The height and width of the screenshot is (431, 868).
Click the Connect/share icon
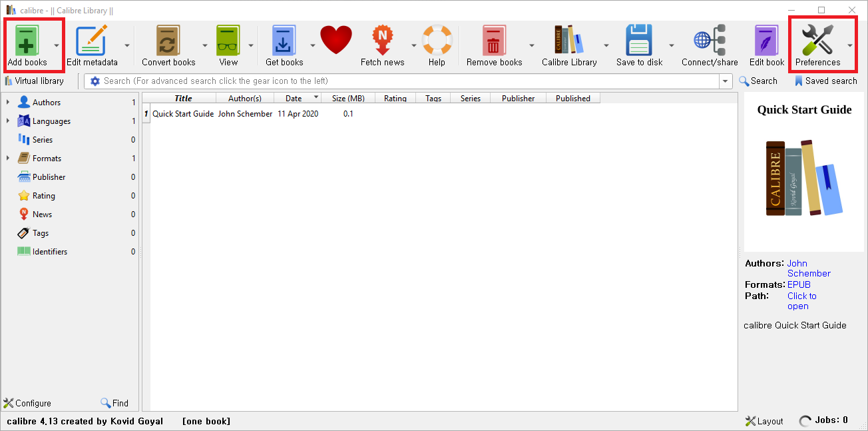710,40
